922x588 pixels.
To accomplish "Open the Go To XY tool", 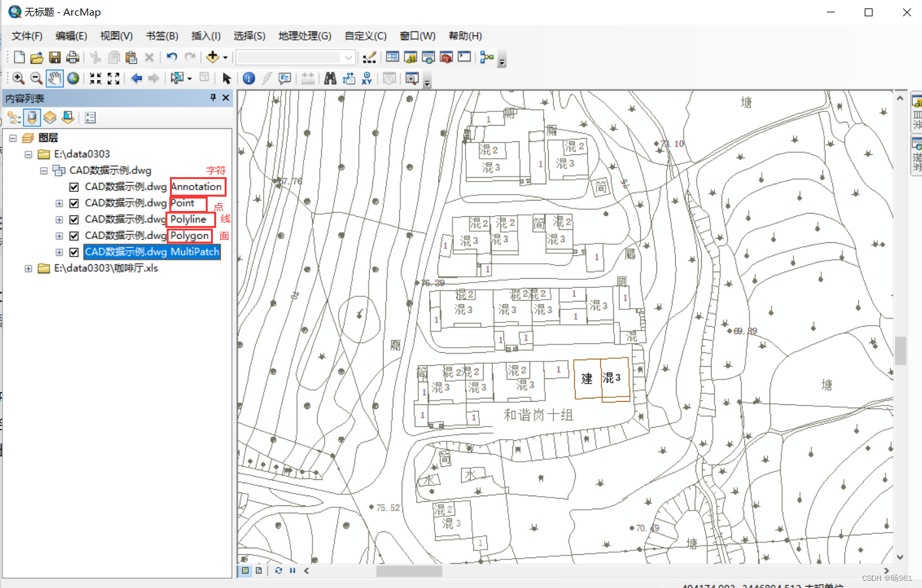I will pos(367,78).
